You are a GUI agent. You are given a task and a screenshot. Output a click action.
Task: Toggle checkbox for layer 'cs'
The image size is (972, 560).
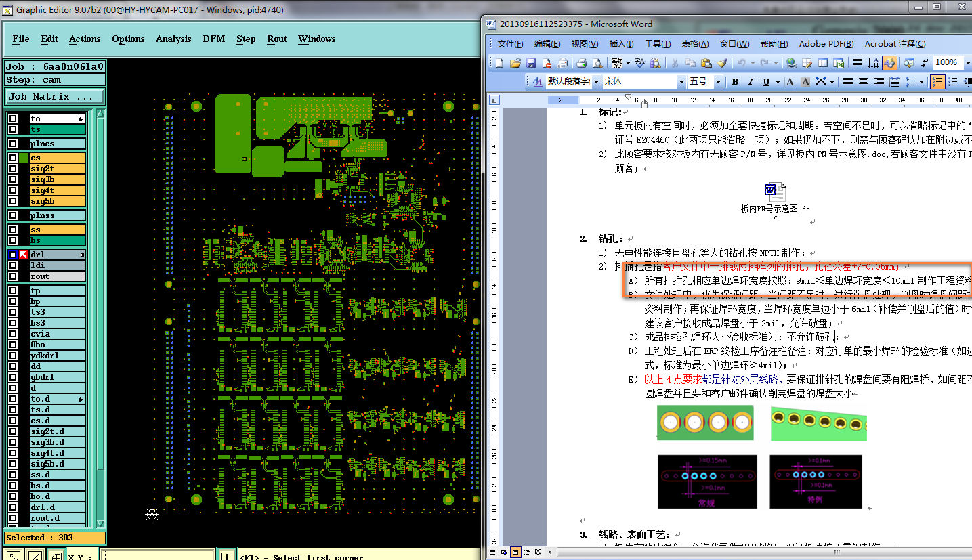[x=12, y=158]
